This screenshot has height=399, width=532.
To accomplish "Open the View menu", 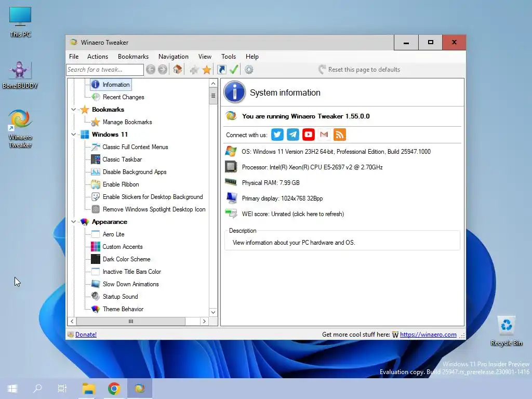I will pyautogui.click(x=205, y=57).
